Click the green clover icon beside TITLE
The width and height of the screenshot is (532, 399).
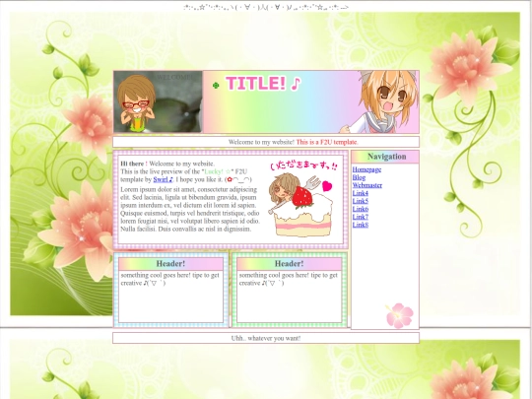coord(216,85)
